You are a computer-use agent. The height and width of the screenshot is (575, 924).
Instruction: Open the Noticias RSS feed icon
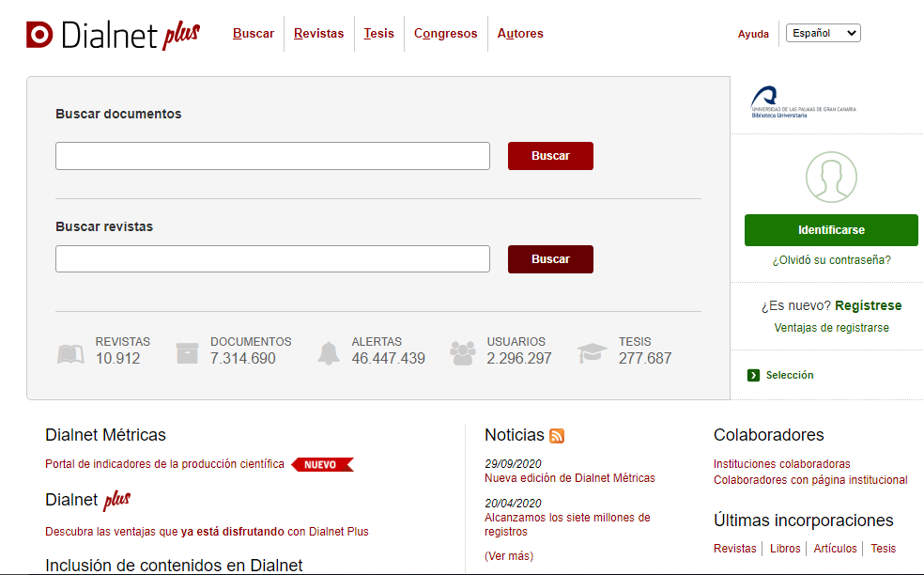[557, 436]
